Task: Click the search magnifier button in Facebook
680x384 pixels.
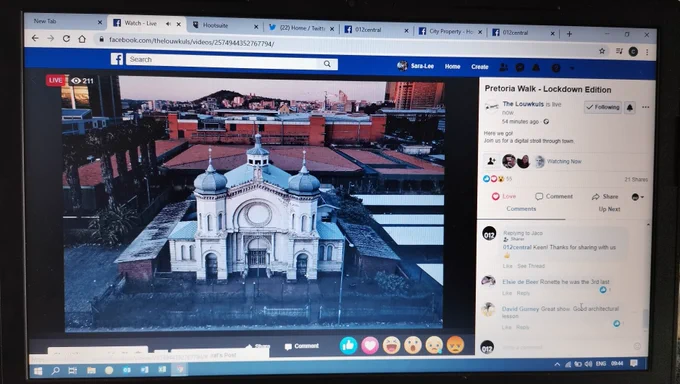Action: 327,64
